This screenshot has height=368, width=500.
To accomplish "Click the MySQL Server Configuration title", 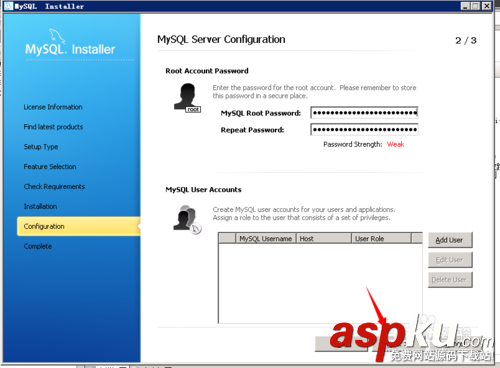I will pos(221,40).
